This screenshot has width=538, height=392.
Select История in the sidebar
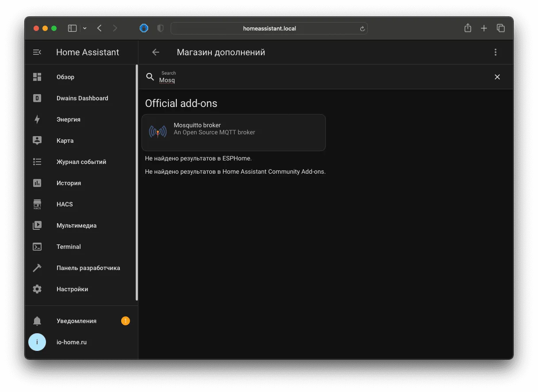click(x=80, y=183)
